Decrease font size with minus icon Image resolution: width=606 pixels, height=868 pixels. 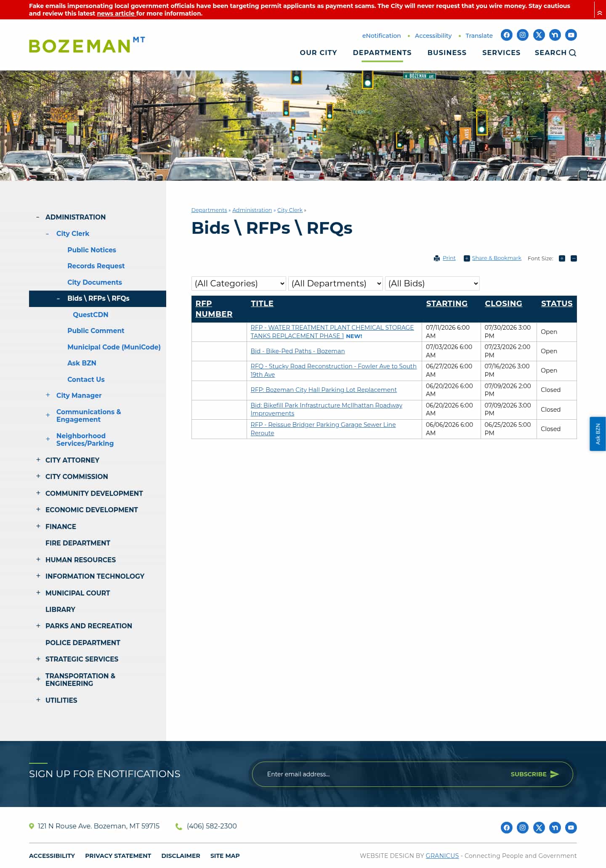[574, 258]
